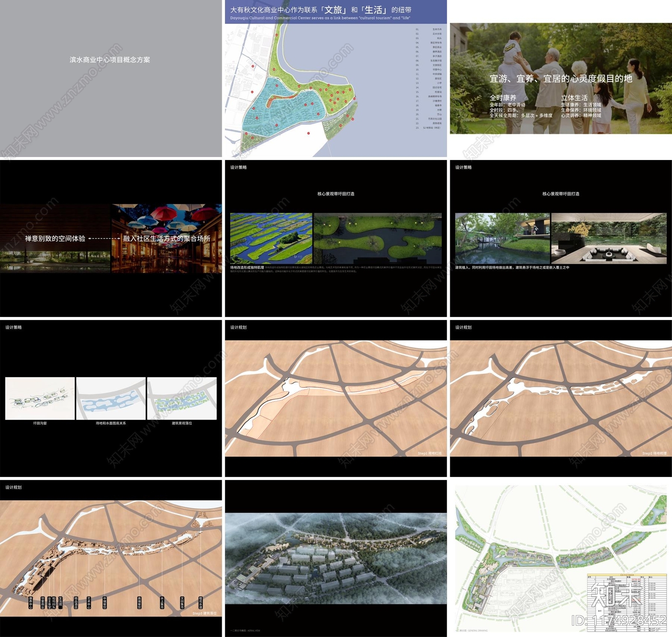Viewport: 672px width, 637px height.
Task: Click the 精品酒店 building label
Action: pos(76,603)
